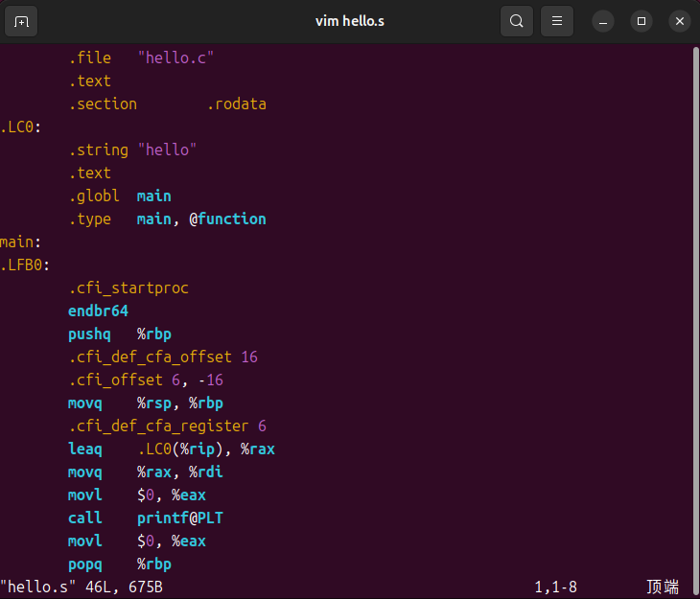Click the .cfi_startproc directive

(x=128, y=288)
